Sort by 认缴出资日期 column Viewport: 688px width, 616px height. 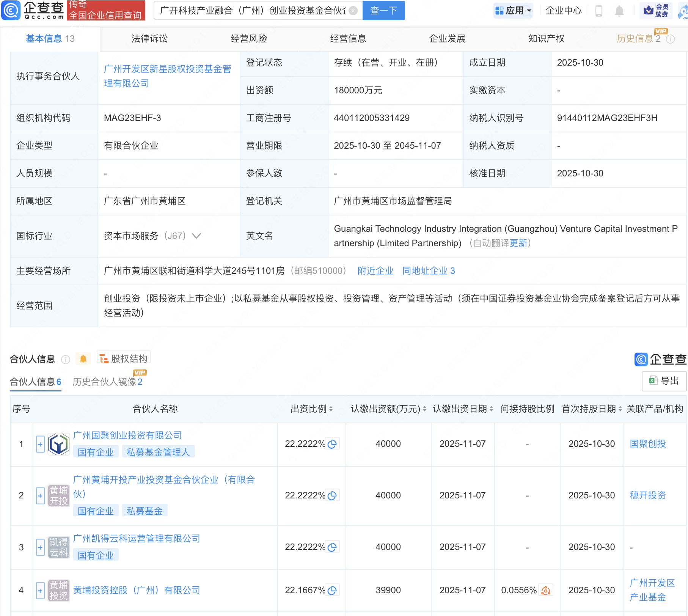click(x=491, y=409)
